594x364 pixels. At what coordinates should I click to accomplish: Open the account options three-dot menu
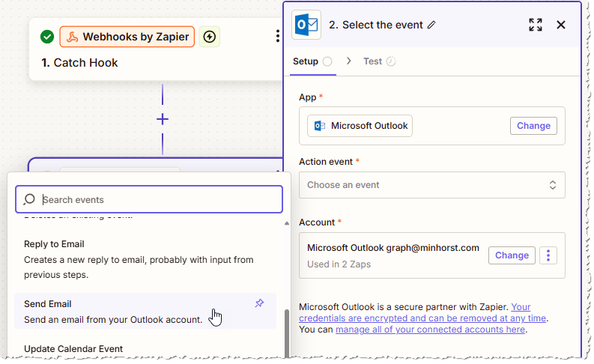click(x=548, y=255)
